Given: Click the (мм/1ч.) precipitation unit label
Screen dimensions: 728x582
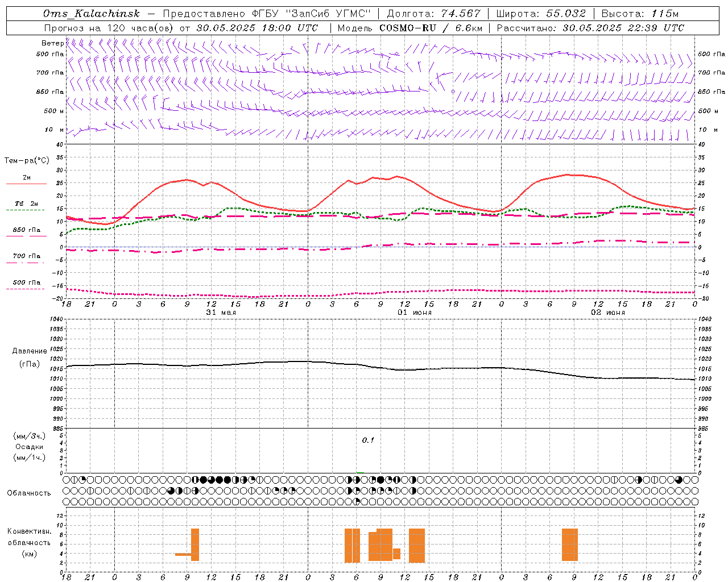Looking at the screenshot, I should coord(30,458).
